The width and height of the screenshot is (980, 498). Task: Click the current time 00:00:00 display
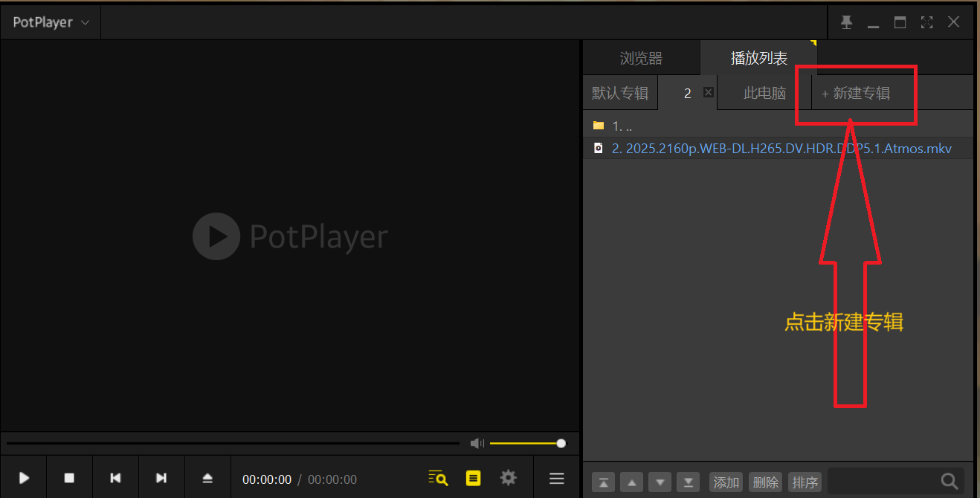pyautogui.click(x=267, y=479)
